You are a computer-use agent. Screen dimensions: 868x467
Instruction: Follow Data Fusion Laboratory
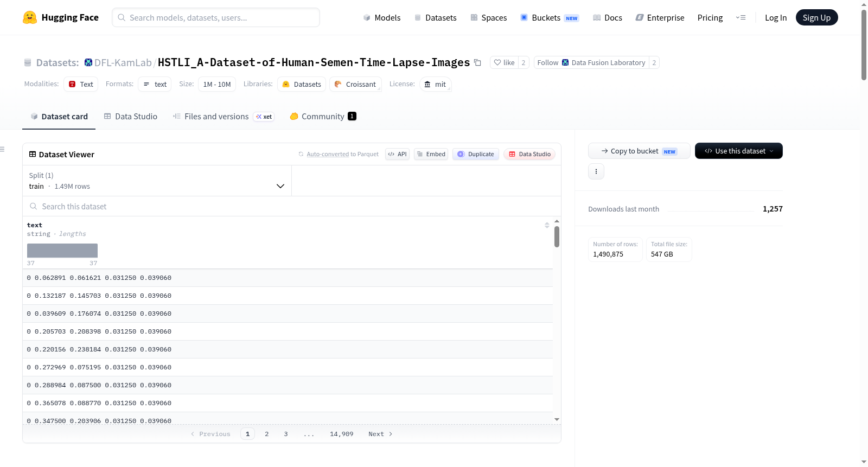(591, 62)
